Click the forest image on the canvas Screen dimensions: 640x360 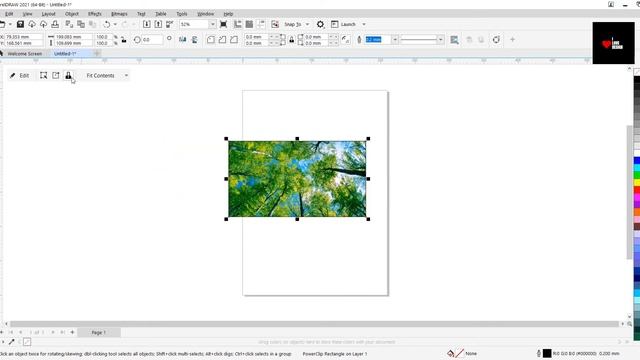click(297, 179)
